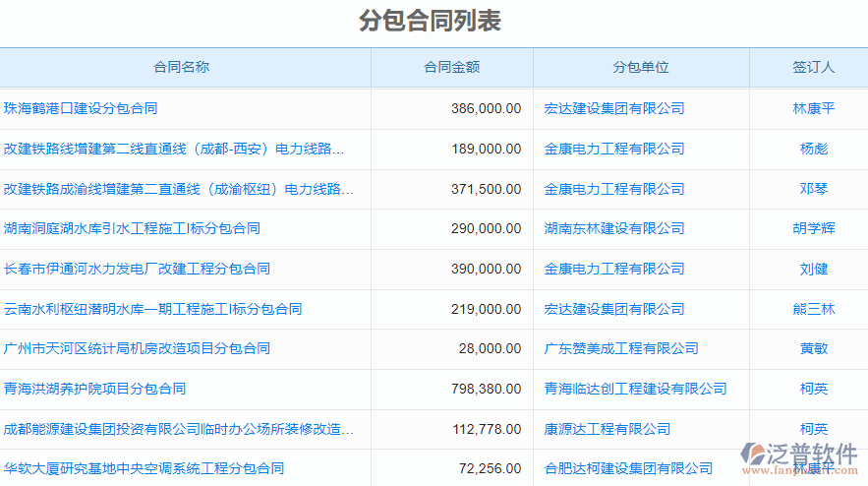Click subcontractor 康源达工程有限公司
Screen dimensions: 868x486
click(x=608, y=429)
